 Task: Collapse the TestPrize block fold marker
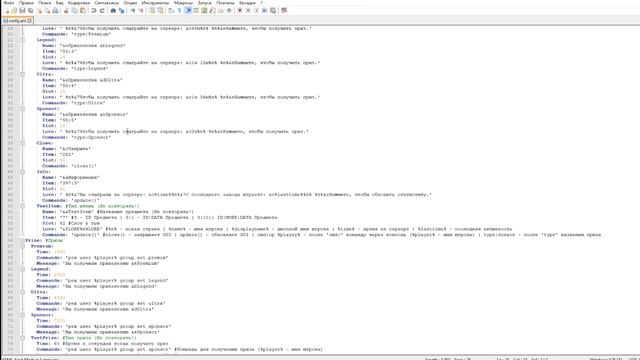click(22, 338)
